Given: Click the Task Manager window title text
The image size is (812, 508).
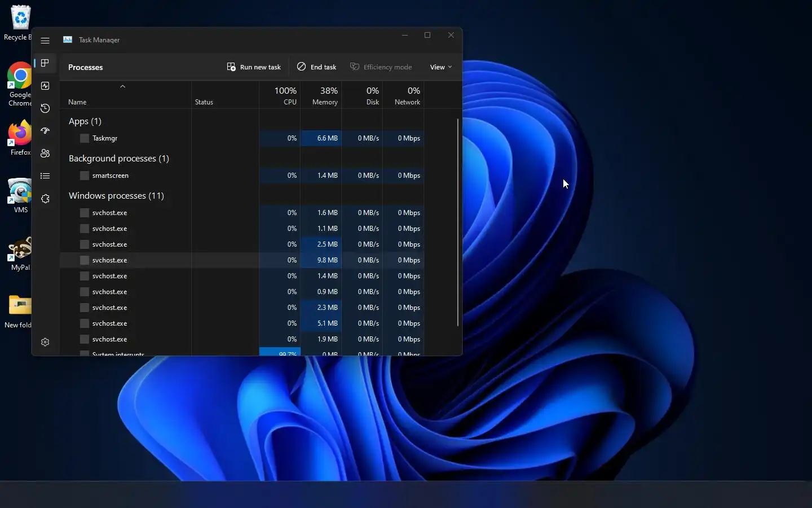Looking at the screenshot, I should click(99, 40).
